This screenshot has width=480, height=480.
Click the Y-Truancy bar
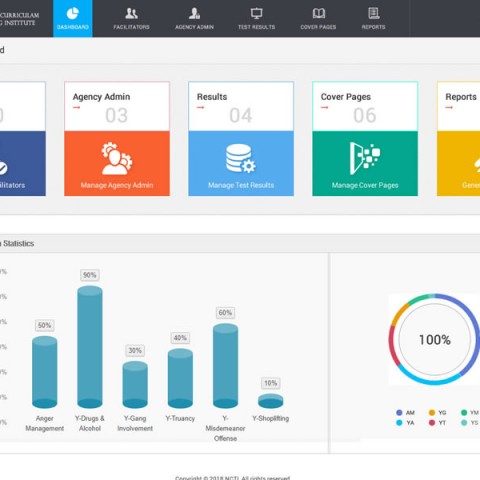[x=180, y=378]
